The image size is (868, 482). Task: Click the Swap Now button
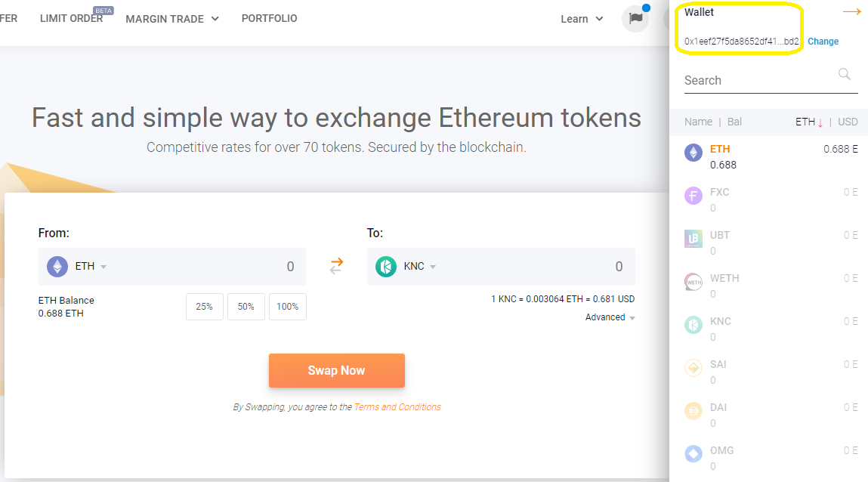(336, 370)
